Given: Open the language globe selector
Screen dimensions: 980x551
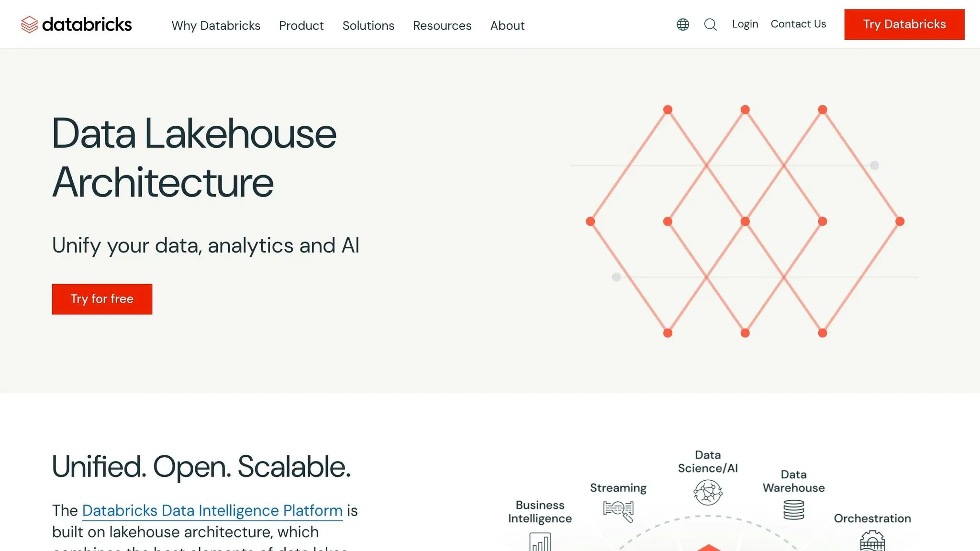Looking at the screenshot, I should (683, 24).
